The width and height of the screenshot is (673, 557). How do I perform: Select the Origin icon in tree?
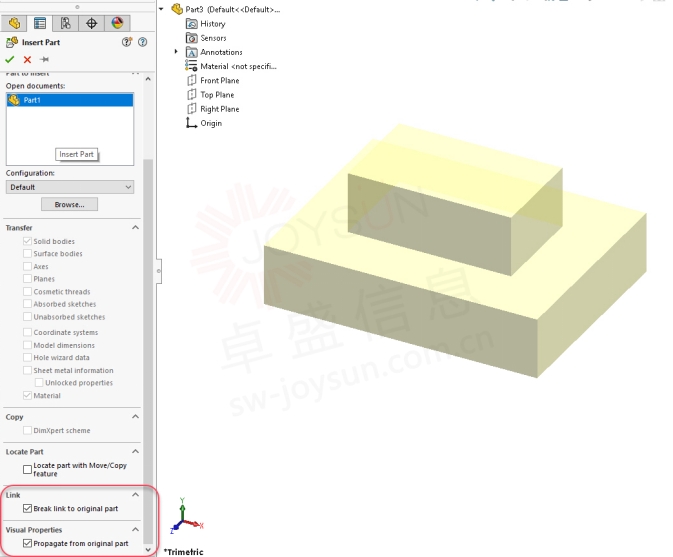coord(191,123)
